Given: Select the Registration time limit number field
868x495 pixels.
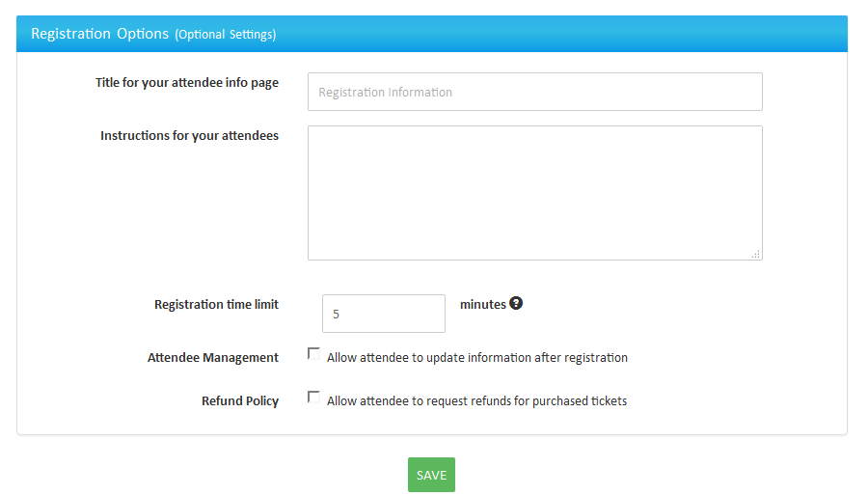Looking at the screenshot, I should [383, 314].
